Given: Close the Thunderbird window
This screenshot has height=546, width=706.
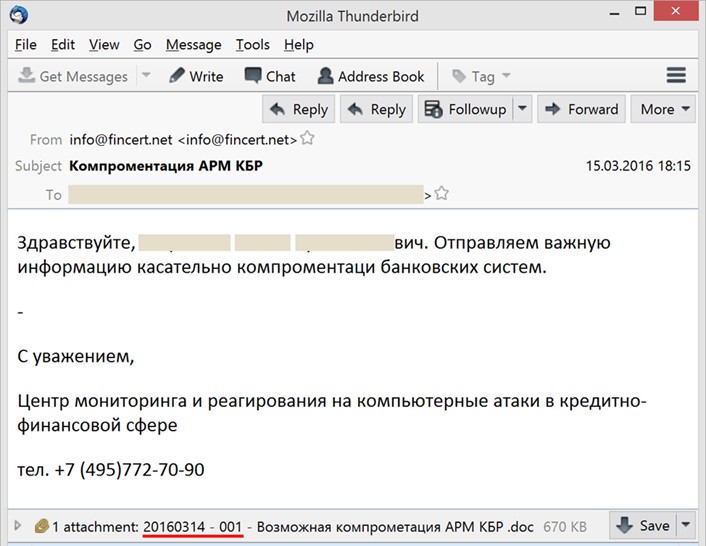Looking at the screenshot, I should pos(676,11).
